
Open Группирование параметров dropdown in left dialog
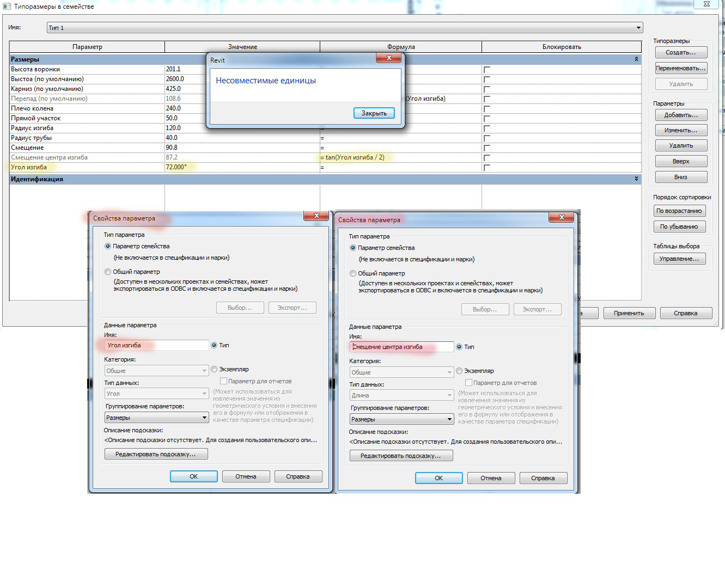click(x=157, y=418)
